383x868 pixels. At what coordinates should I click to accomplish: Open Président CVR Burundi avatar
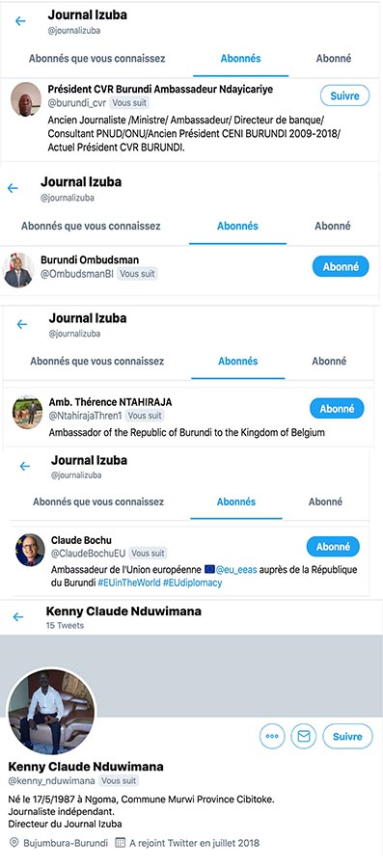click(x=26, y=99)
